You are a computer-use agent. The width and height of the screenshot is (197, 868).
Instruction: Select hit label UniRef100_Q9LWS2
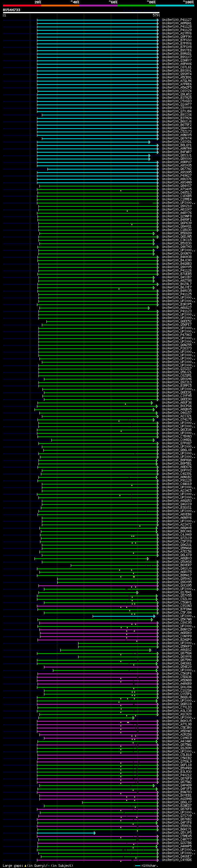pyautogui.click(x=177, y=94)
